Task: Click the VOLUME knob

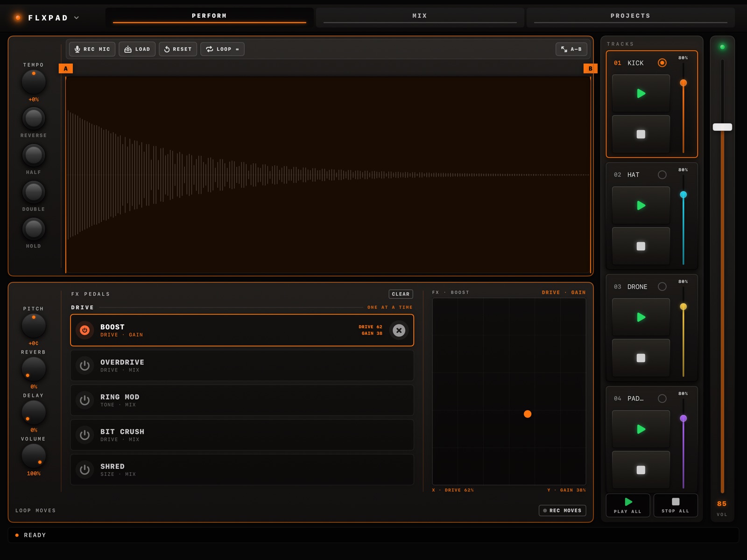Action: click(34, 455)
